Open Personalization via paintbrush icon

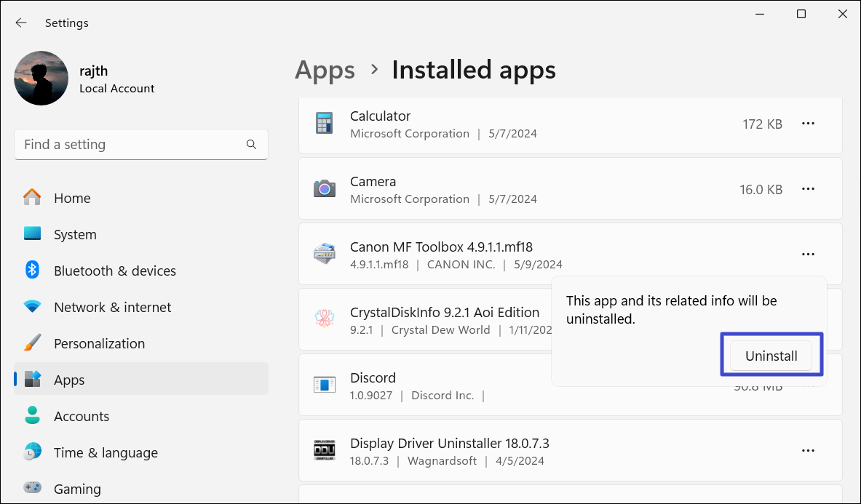tap(32, 343)
